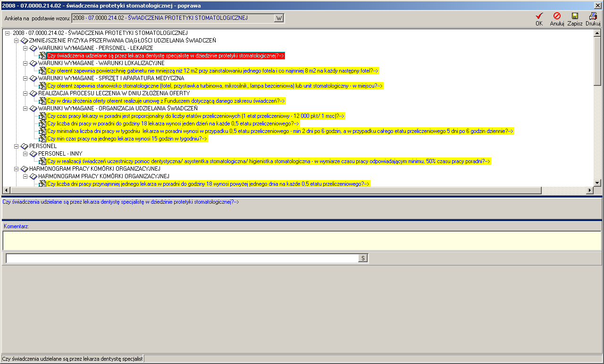
Task: Click question icon for minimalna liczba dni pracy
Action: pos(42,131)
